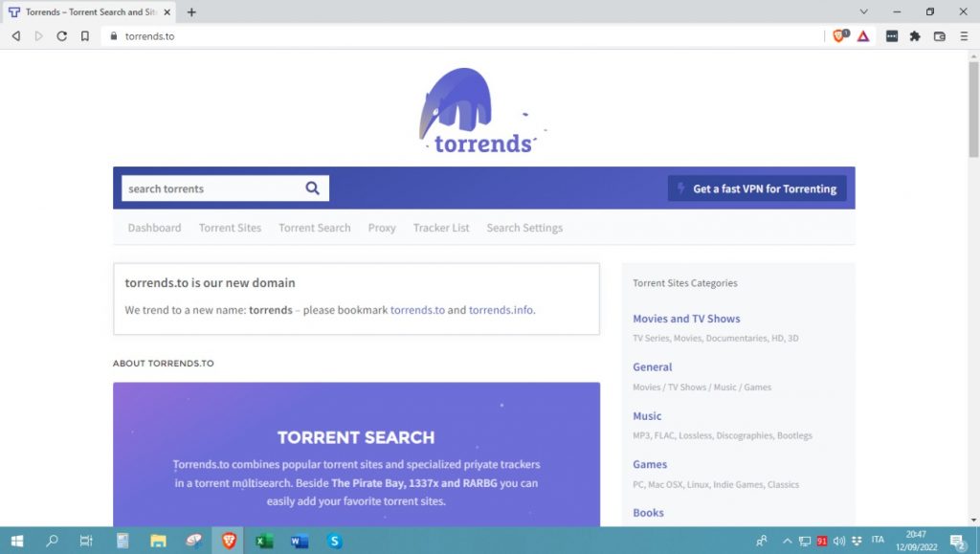Open the Brave Wallet icon

tap(939, 36)
